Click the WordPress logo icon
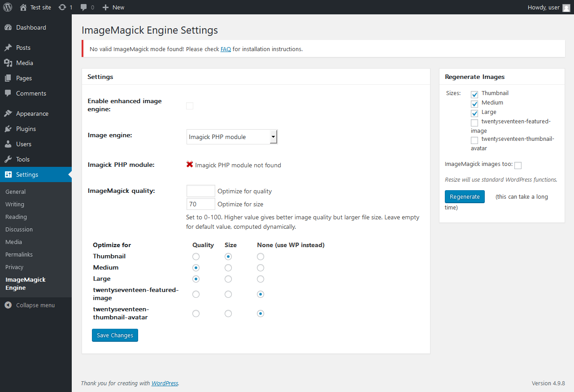Image resolution: width=574 pixels, height=392 pixels. click(x=8, y=7)
